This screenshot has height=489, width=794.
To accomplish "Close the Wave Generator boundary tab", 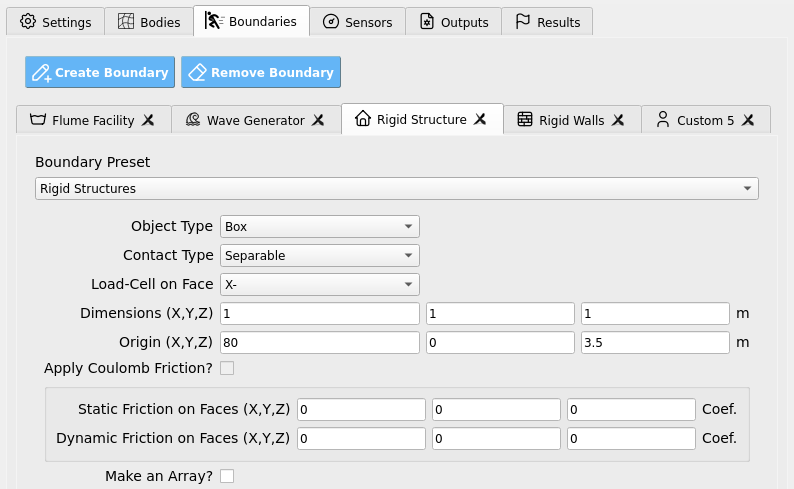I will tap(318, 120).
